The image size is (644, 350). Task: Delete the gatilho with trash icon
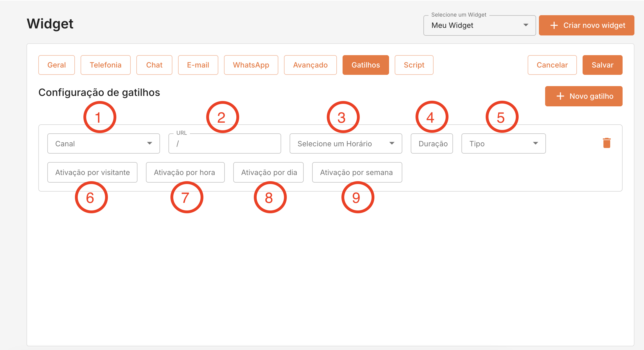[x=607, y=143]
